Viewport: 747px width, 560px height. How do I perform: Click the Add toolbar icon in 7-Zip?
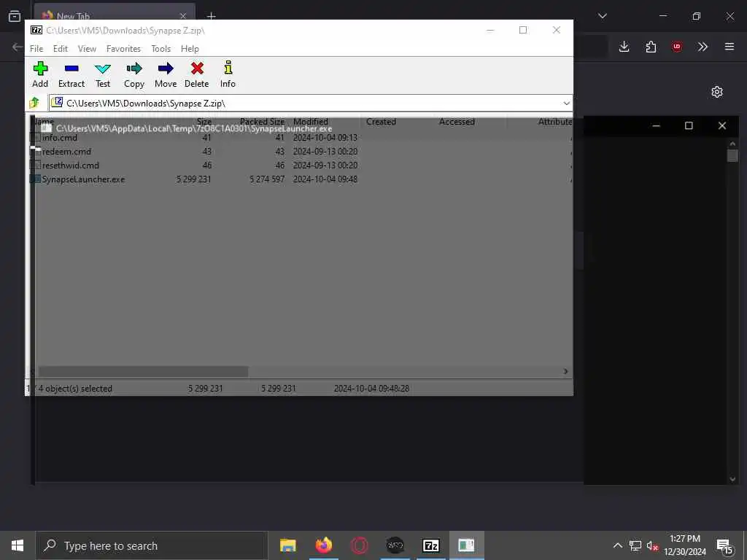pos(40,75)
